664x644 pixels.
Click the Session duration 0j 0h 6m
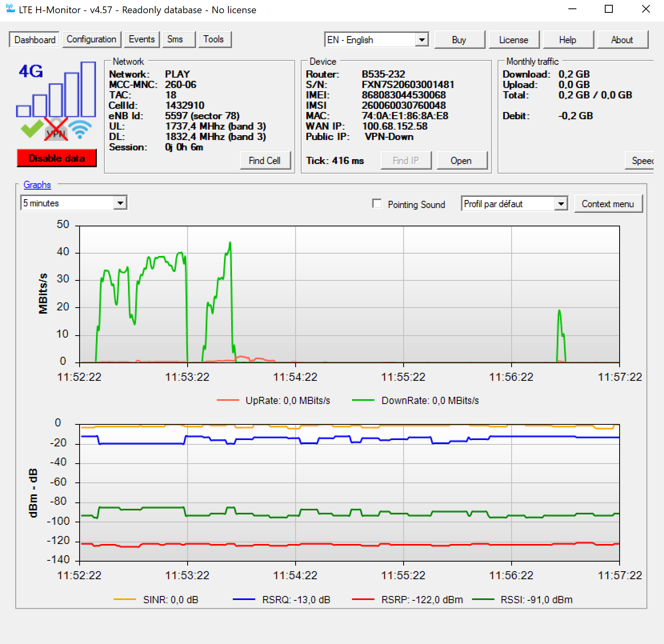click(184, 147)
